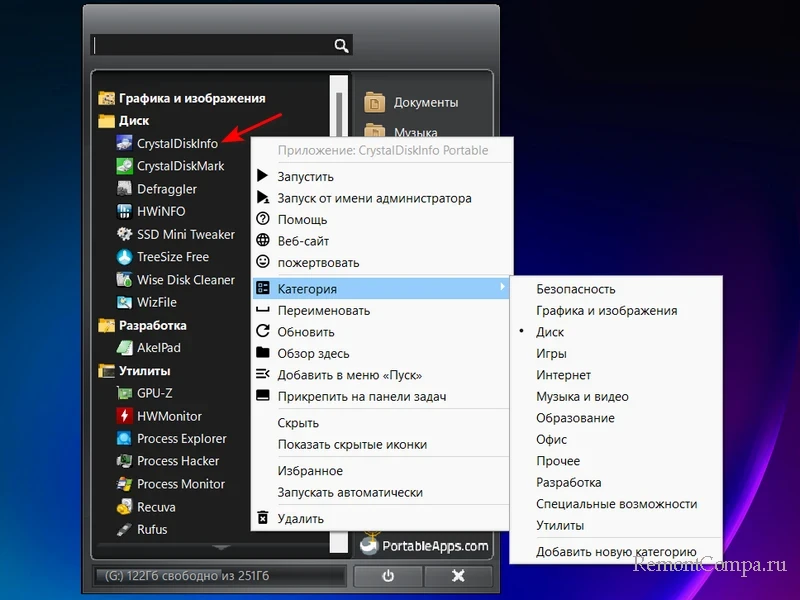Launch the HWMonitor app icon

click(x=124, y=416)
